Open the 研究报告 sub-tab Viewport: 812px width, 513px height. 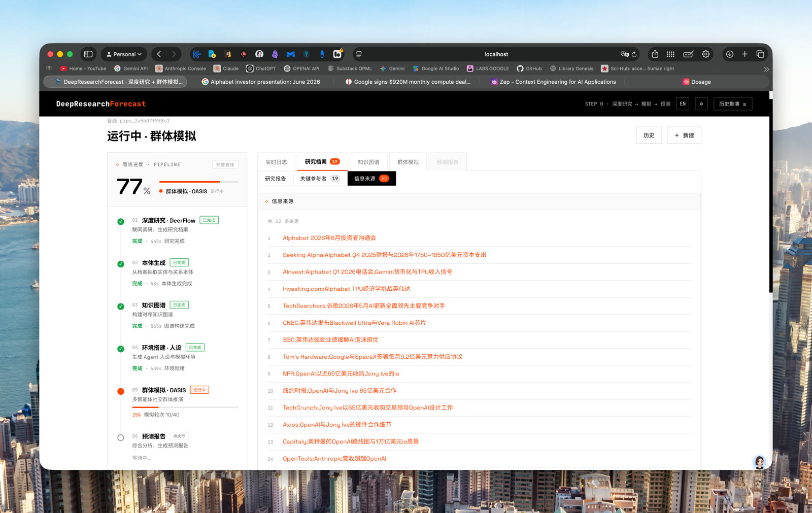[x=276, y=179]
